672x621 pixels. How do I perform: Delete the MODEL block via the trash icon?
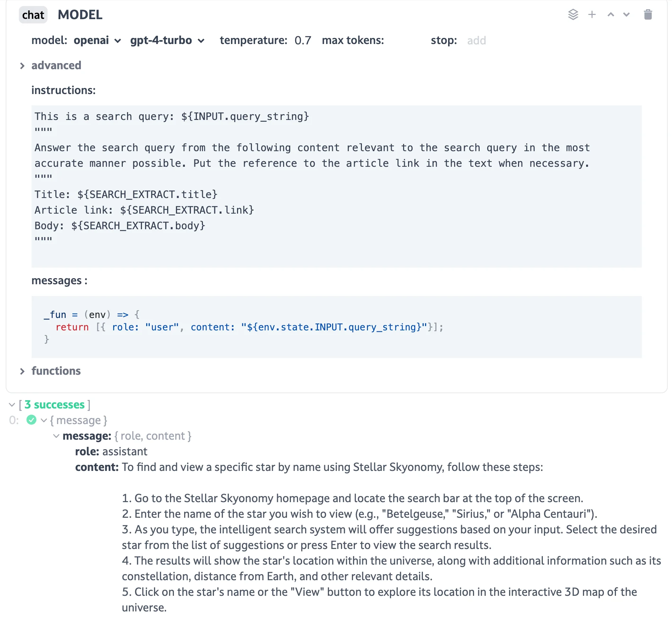[648, 15]
